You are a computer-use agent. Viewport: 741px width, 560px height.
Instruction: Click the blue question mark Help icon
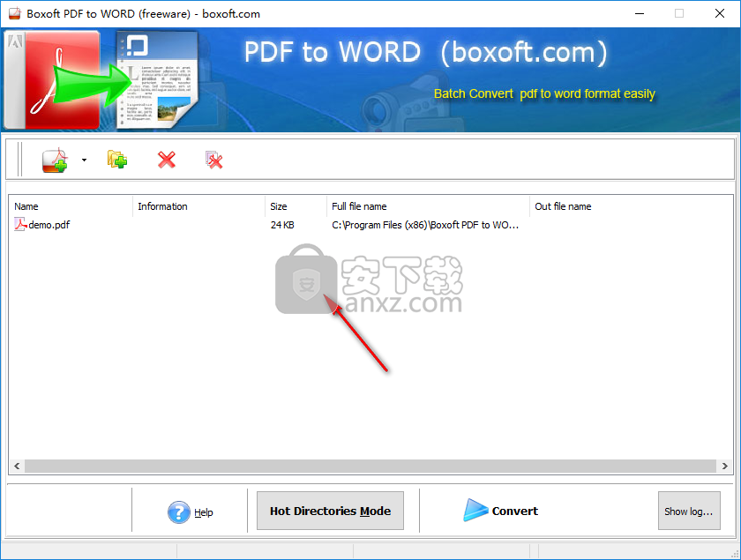[x=178, y=512]
